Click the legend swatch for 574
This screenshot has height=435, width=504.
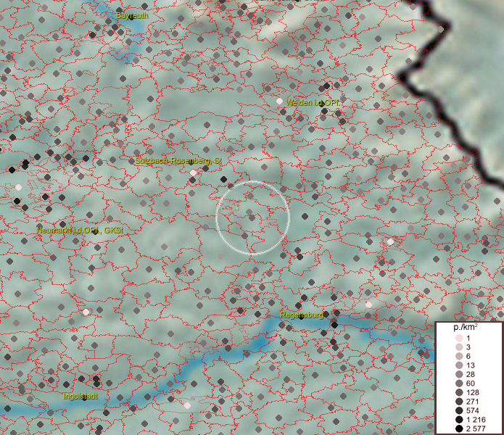(x=459, y=411)
